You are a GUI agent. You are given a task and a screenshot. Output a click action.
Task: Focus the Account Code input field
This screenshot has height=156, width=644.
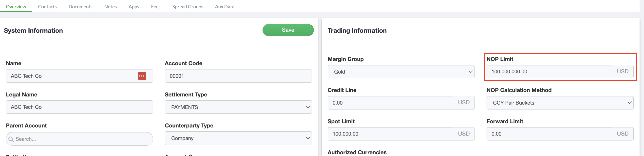(238, 76)
